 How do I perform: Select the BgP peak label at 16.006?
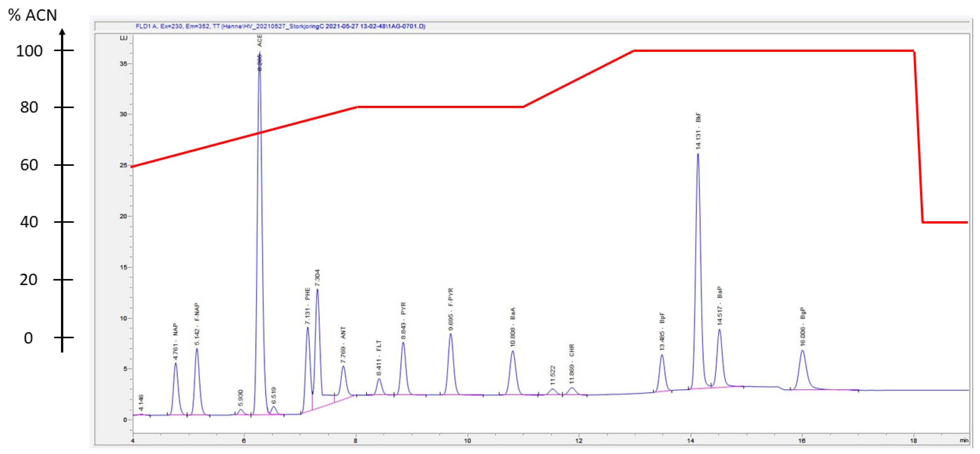pos(803,327)
